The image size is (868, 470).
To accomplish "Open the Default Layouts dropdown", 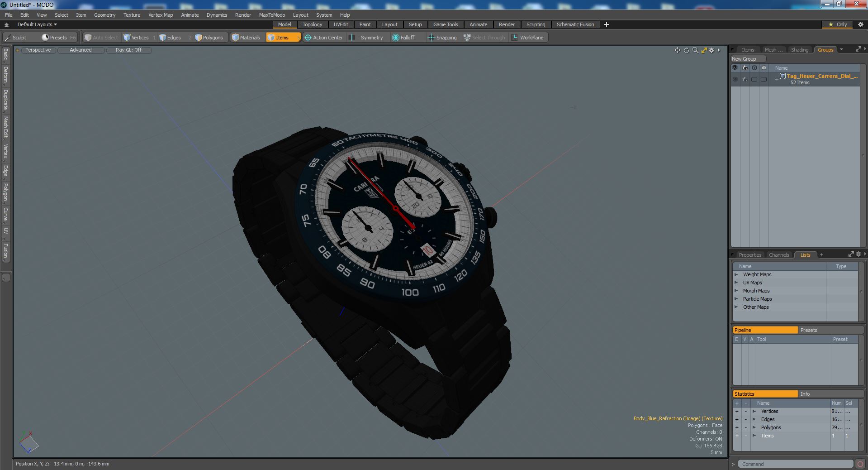I will pyautogui.click(x=37, y=24).
